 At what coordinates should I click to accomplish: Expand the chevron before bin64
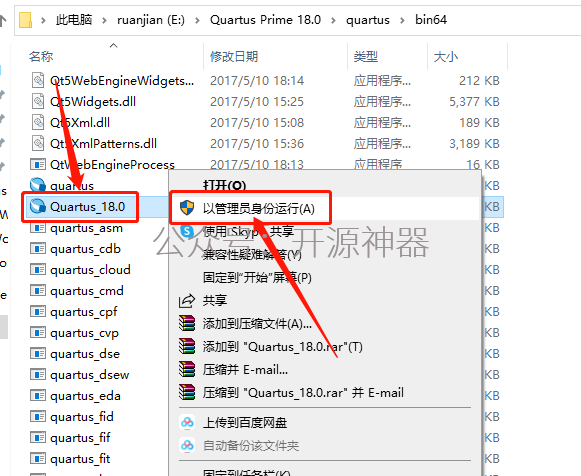point(402,20)
